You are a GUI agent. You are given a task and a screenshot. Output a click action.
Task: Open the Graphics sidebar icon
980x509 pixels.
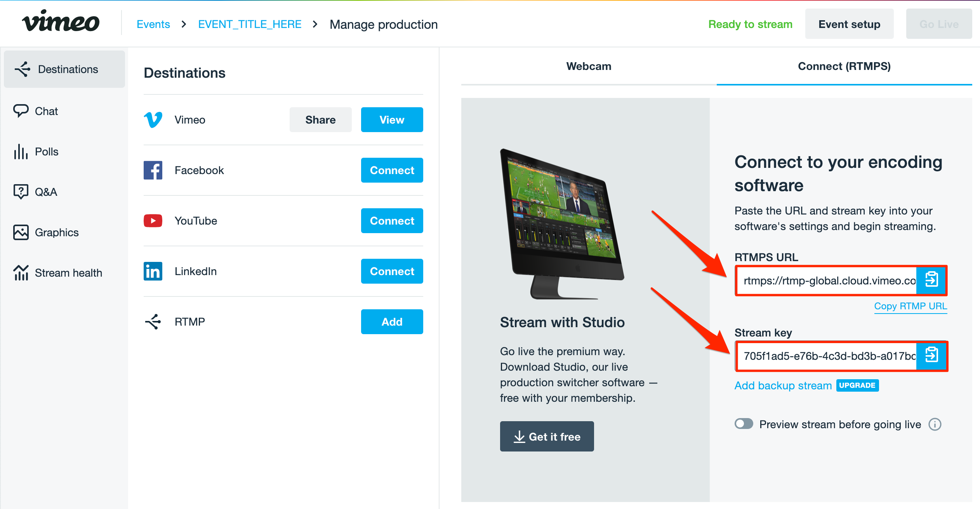[21, 232]
